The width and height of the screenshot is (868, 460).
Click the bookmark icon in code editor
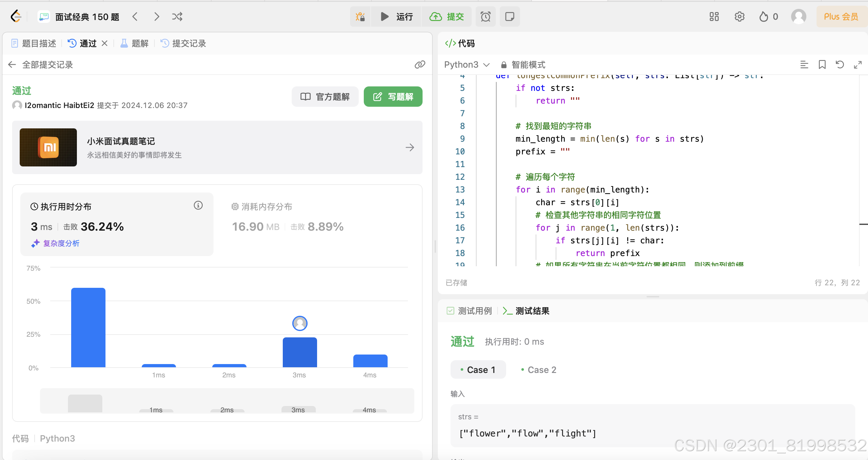tap(822, 64)
